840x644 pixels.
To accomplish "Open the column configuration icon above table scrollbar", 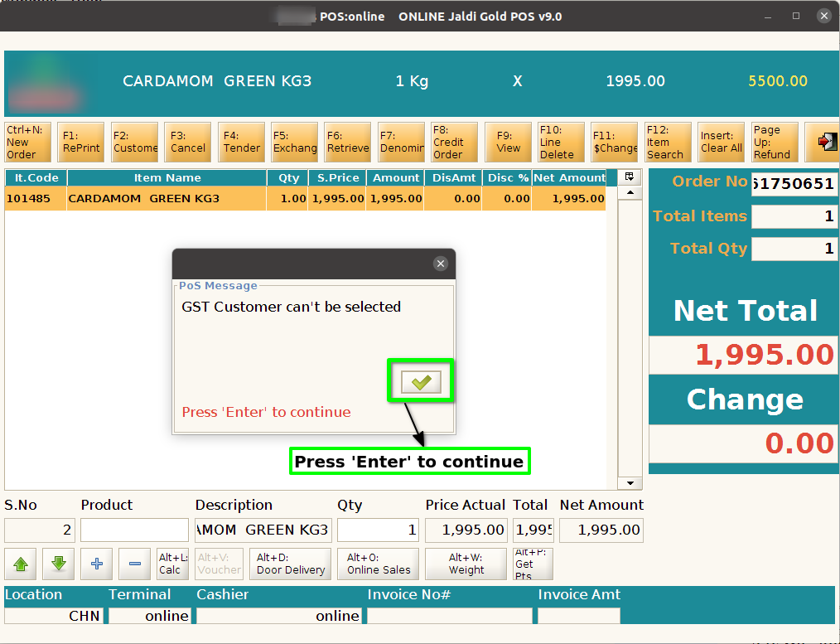I will [x=630, y=177].
